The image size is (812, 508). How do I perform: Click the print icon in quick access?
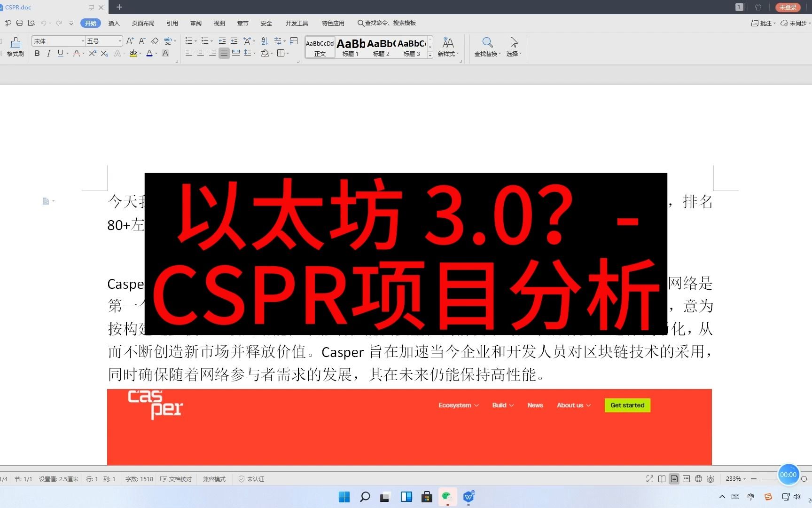tap(20, 23)
